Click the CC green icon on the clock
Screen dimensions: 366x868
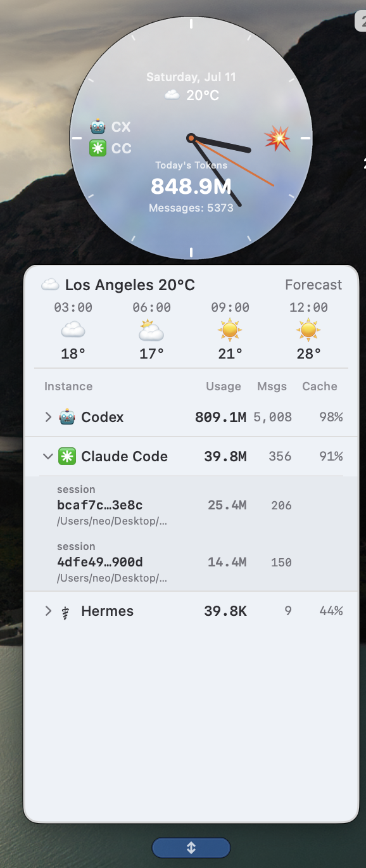click(x=98, y=148)
